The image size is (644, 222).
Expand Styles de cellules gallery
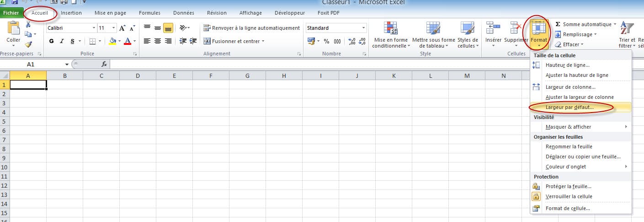point(468,34)
